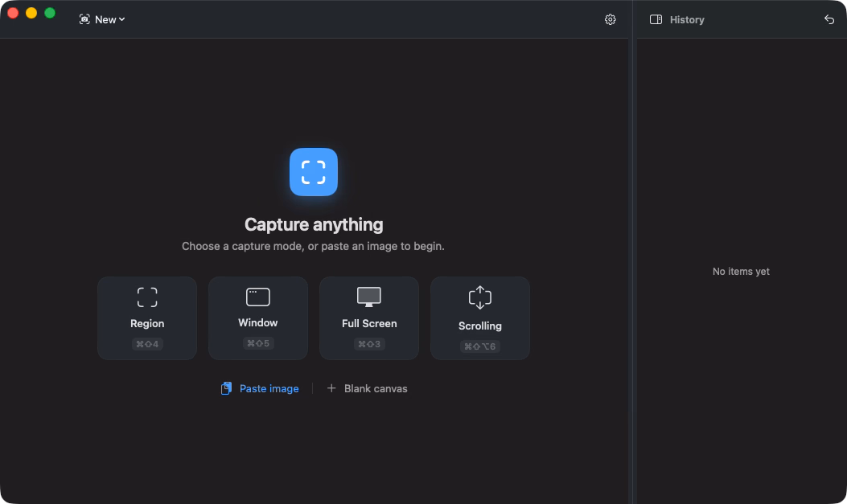Click the green maximize window button
Screen dimensions: 847x504
click(50, 13)
